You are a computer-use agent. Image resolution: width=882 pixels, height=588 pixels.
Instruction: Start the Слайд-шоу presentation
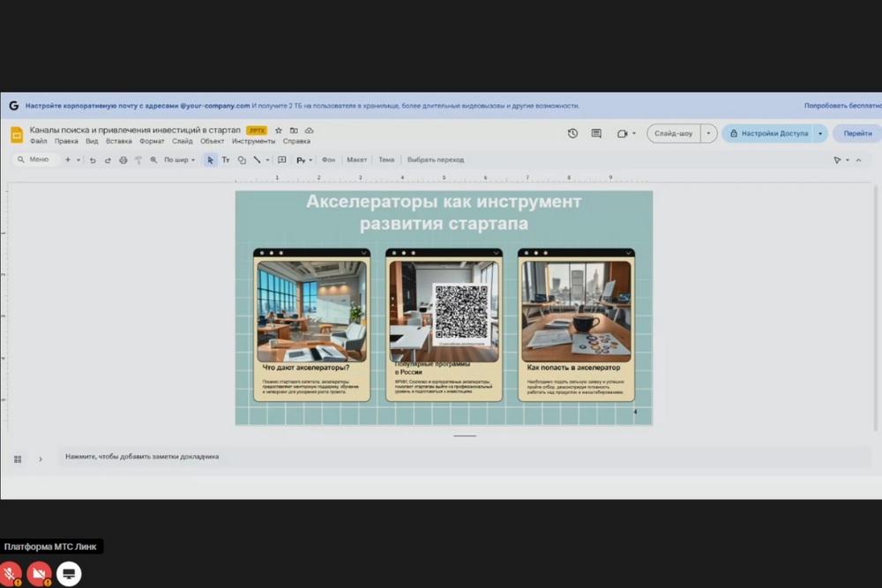click(674, 133)
